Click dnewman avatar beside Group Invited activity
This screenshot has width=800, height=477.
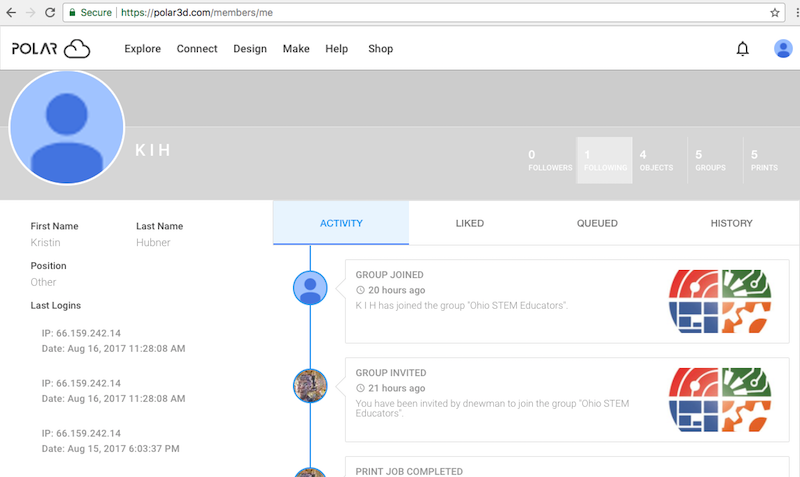(x=310, y=386)
